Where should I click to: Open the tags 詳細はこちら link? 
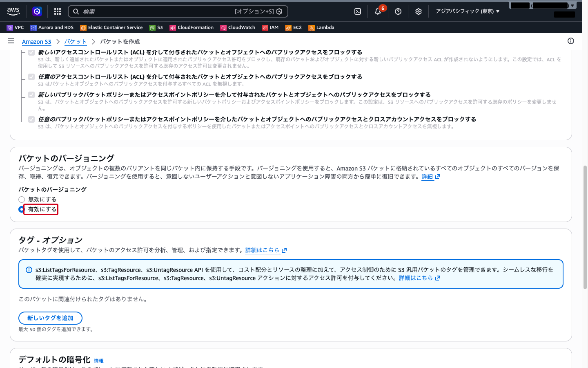[266, 250]
